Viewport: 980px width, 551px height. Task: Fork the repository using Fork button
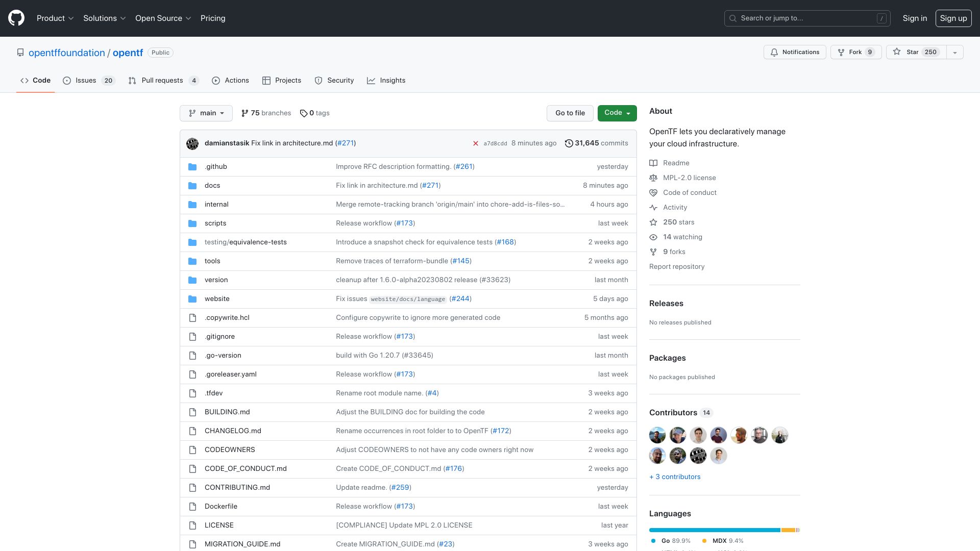856,52
